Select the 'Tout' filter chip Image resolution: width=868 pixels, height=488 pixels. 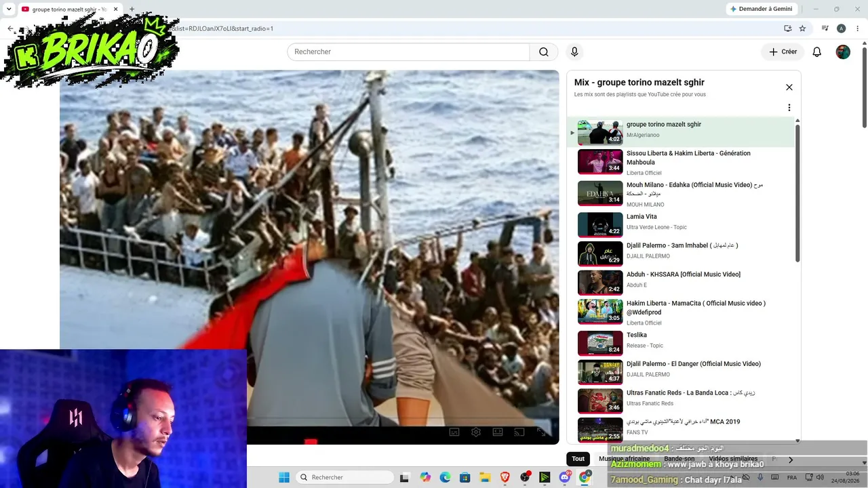(578, 459)
